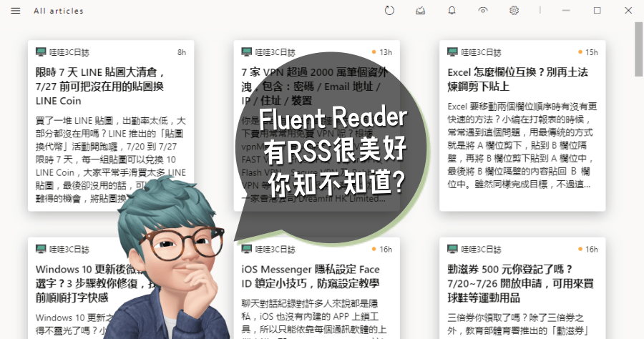The width and height of the screenshot is (644, 339).
Task: Click the source icon on the Excel card
Action: tap(452, 52)
